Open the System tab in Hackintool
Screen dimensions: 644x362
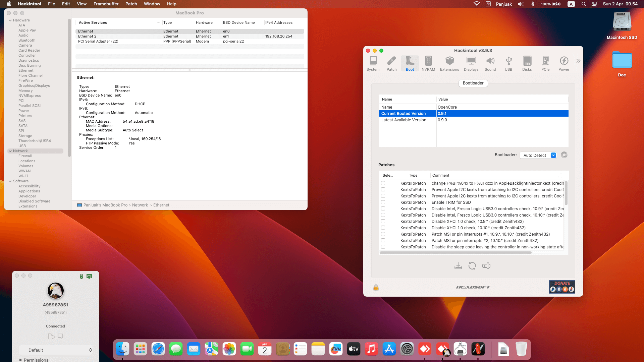[x=373, y=63]
